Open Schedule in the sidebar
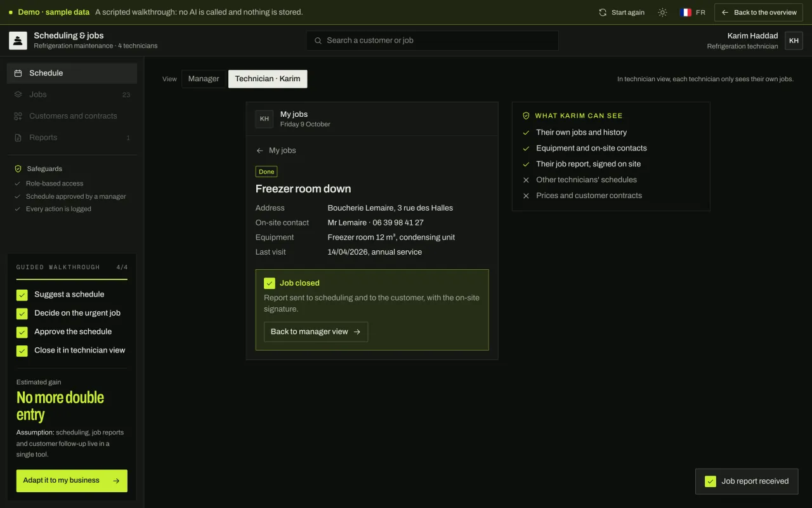The height and width of the screenshot is (508, 812). [72, 73]
